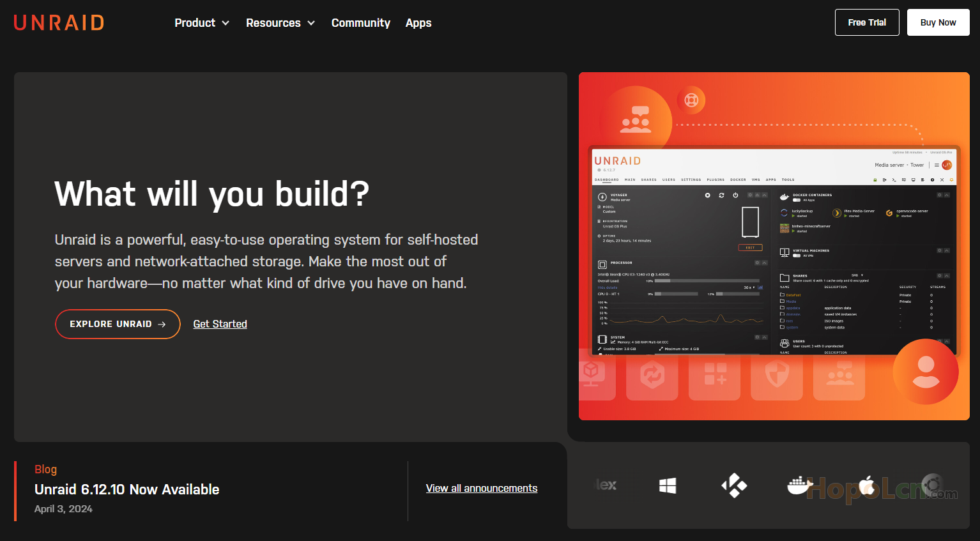Screen dimensions: 980x541
Task: Click the Free Trial button
Action: (867, 22)
